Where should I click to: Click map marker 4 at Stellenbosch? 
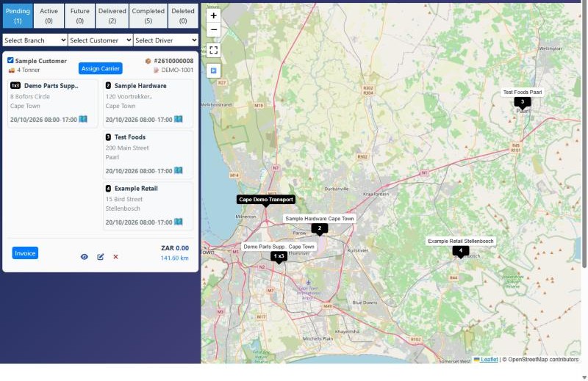(461, 251)
